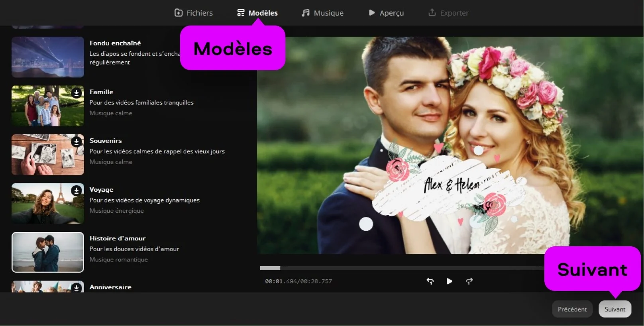Continue with the Suivant button
Viewport: 644px width, 326px height.
615,309
